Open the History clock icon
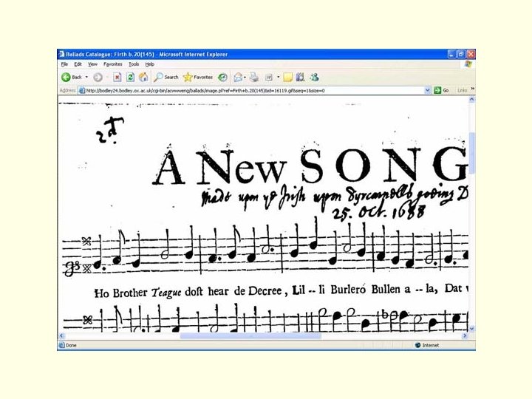 coord(222,78)
